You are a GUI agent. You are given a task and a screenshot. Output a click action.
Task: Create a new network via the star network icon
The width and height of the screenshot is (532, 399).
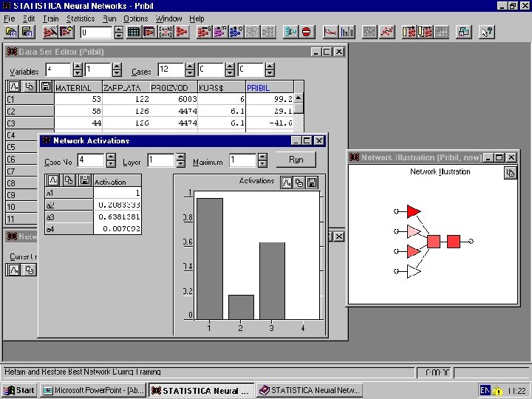click(66, 33)
